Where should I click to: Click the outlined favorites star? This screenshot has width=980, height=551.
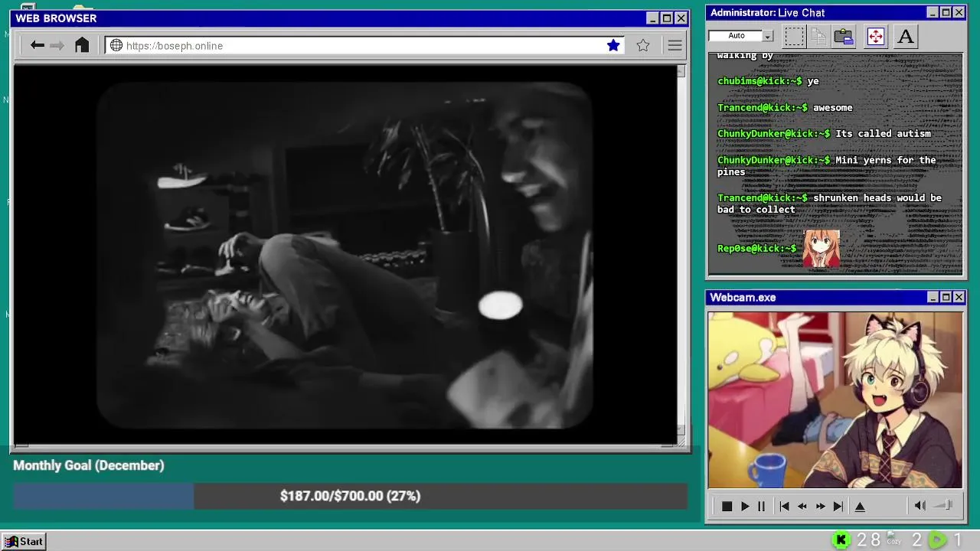pyautogui.click(x=643, y=45)
